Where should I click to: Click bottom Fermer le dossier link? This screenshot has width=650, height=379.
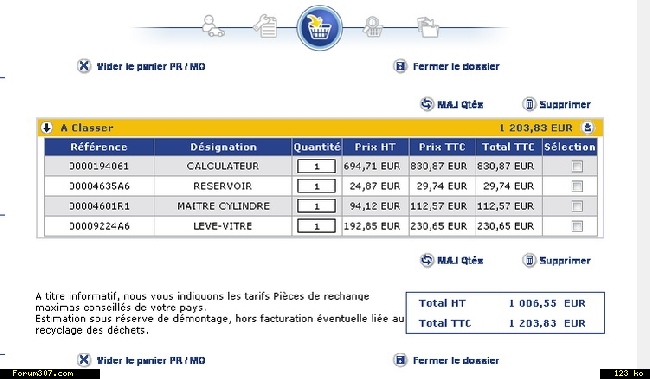[x=456, y=360]
